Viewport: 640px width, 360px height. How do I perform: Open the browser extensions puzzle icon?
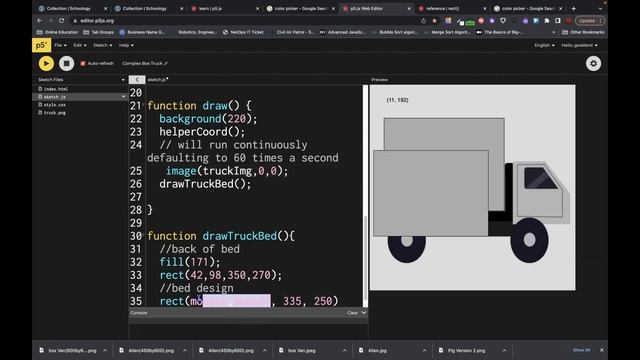[547, 20]
